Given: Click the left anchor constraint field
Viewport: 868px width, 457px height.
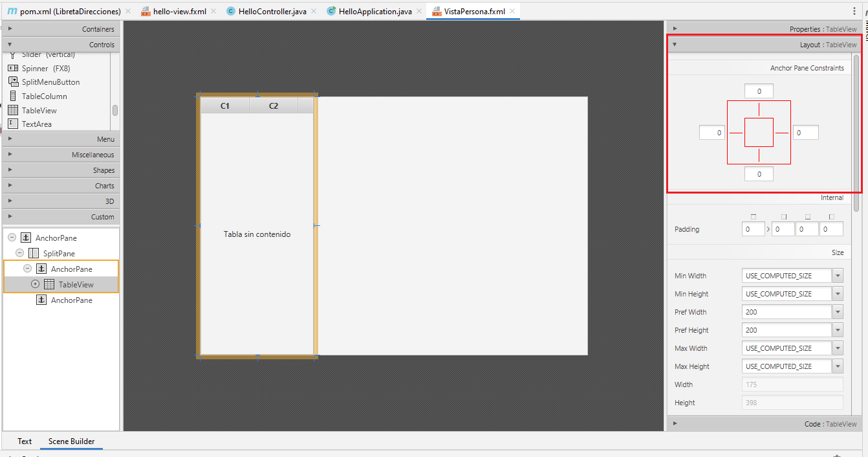Looking at the screenshot, I should click(712, 133).
